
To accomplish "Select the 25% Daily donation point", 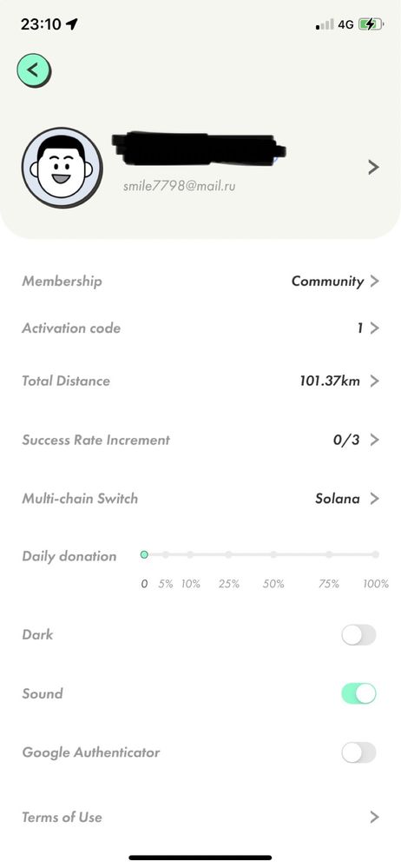I will click(x=228, y=554).
